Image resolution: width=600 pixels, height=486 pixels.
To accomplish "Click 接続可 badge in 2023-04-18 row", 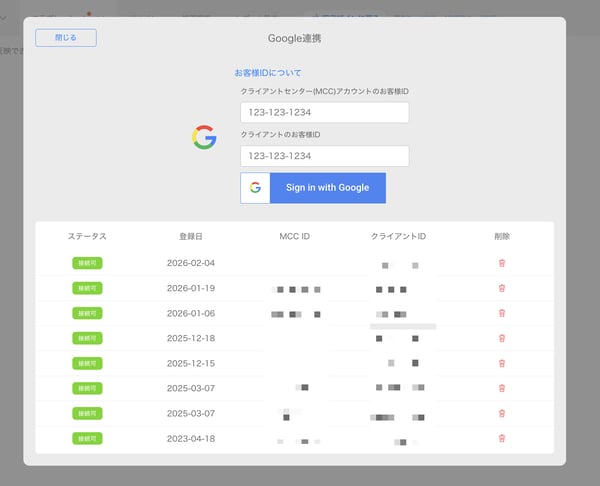I will 87,438.
